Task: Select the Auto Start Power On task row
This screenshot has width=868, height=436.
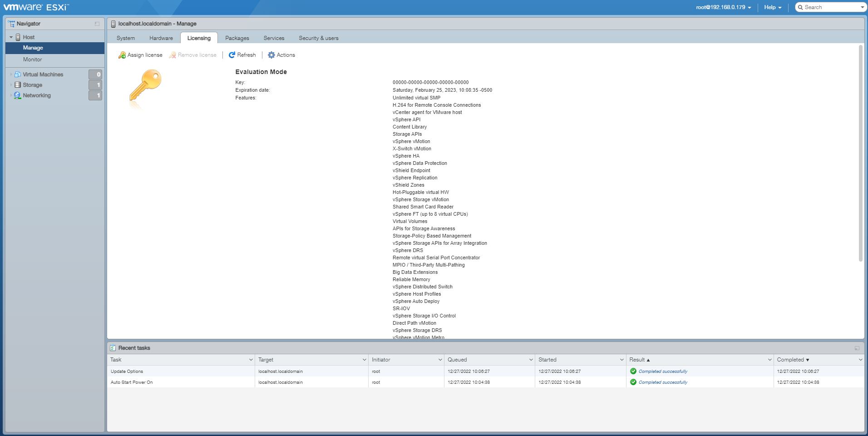Action: click(x=486, y=382)
